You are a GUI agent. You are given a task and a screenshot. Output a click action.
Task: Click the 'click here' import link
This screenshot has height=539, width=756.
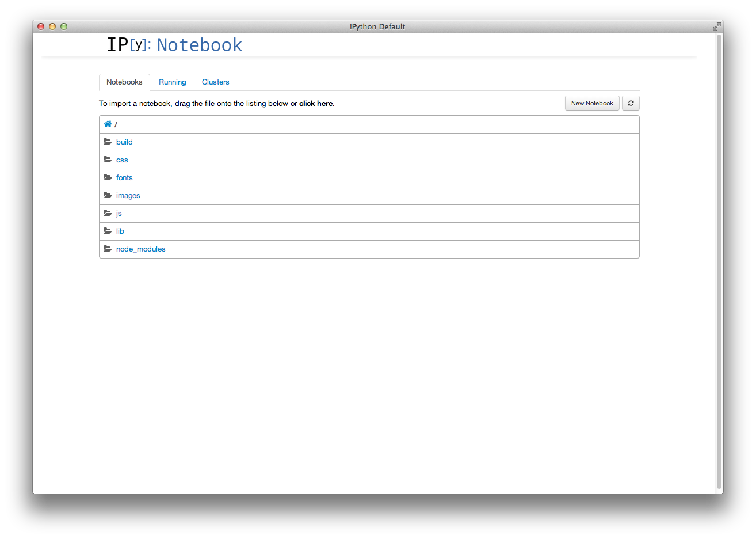coord(316,104)
